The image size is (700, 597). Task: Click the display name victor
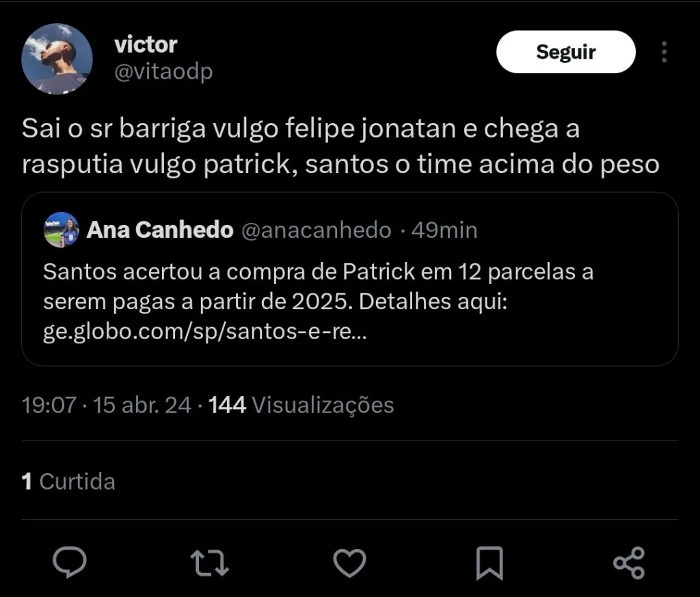click(146, 44)
